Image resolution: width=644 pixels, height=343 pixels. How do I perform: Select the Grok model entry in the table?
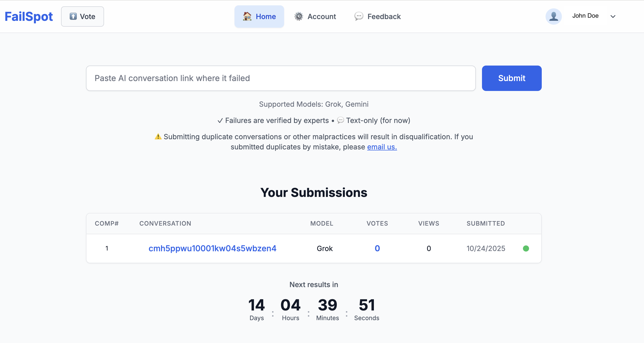click(x=324, y=248)
